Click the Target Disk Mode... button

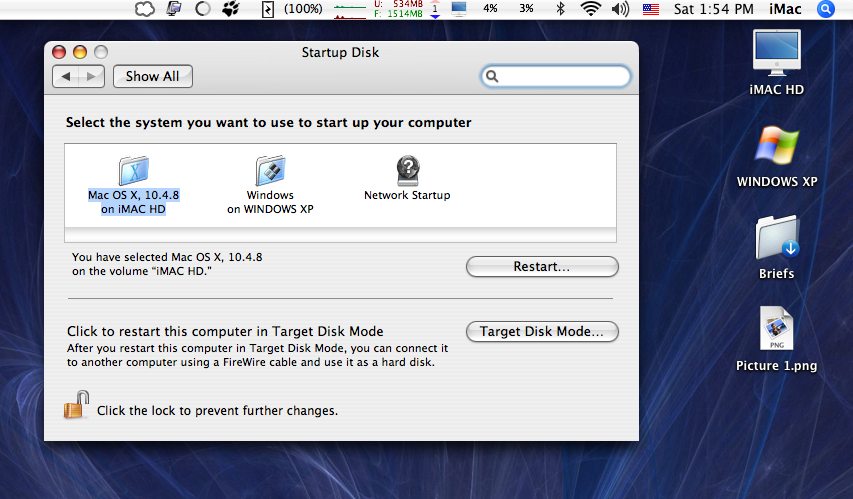point(542,331)
